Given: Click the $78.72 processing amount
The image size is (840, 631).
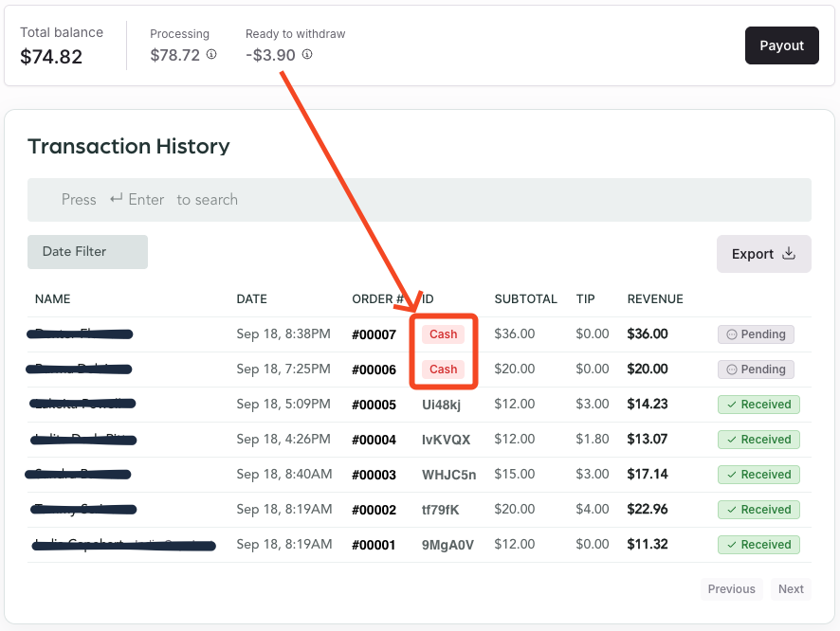Looking at the screenshot, I should [175, 55].
